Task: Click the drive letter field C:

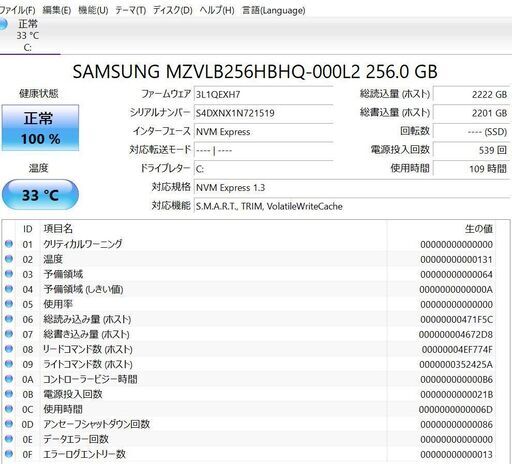Action: (x=263, y=169)
